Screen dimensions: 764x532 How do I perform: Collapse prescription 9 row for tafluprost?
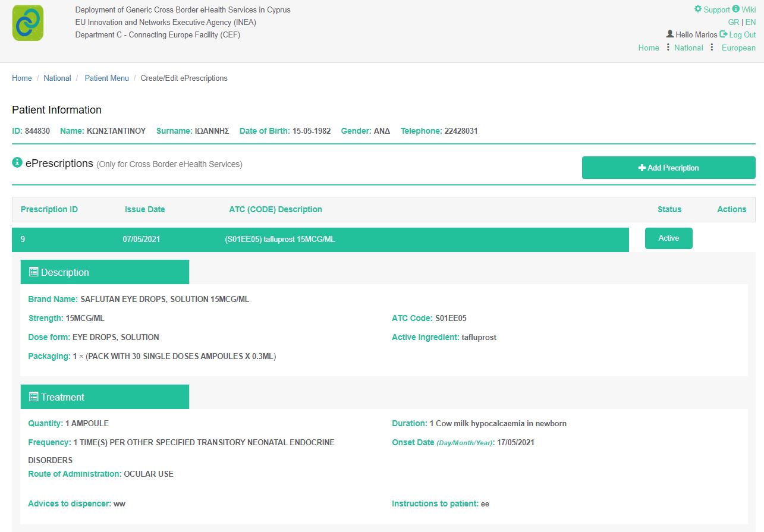point(320,240)
